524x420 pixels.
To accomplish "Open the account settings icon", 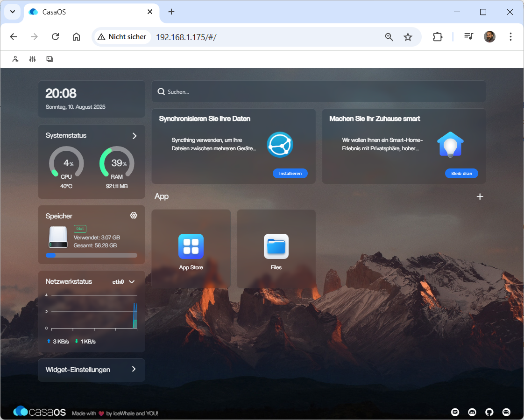I will [15, 59].
